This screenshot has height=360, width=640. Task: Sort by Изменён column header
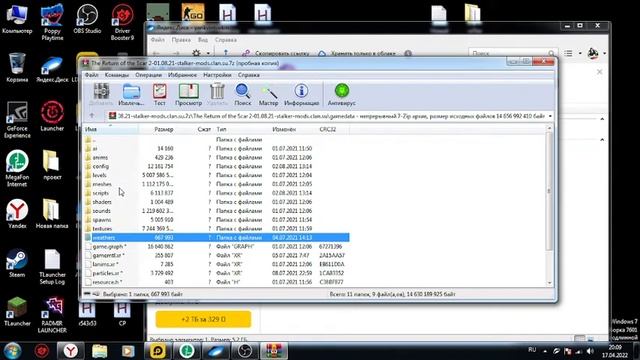(293, 129)
